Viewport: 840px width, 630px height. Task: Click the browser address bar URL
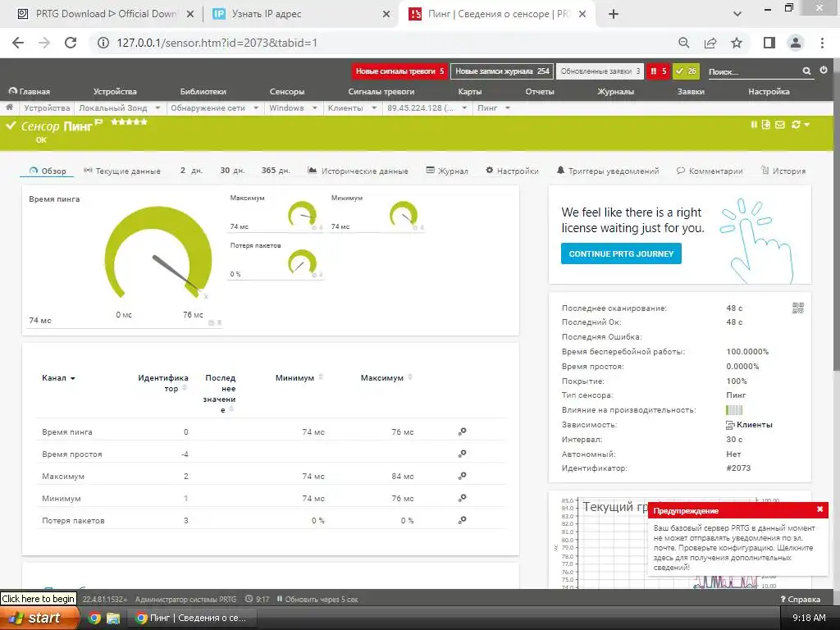(217, 43)
